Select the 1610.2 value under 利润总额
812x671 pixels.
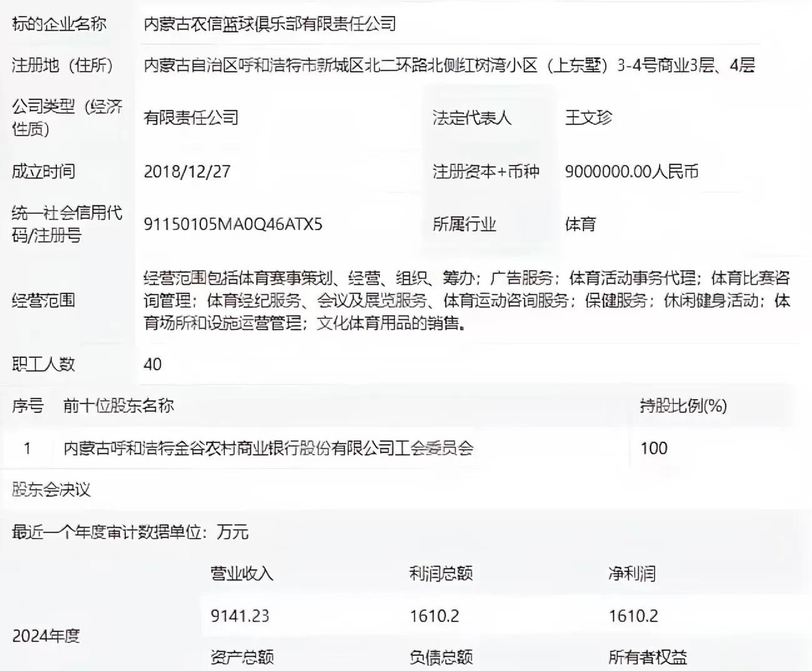click(x=434, y=616)
